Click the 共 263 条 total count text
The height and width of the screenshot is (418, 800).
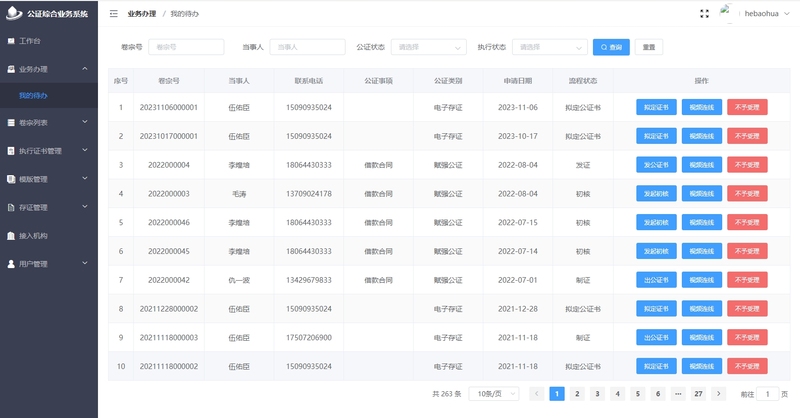click(446, 394)
